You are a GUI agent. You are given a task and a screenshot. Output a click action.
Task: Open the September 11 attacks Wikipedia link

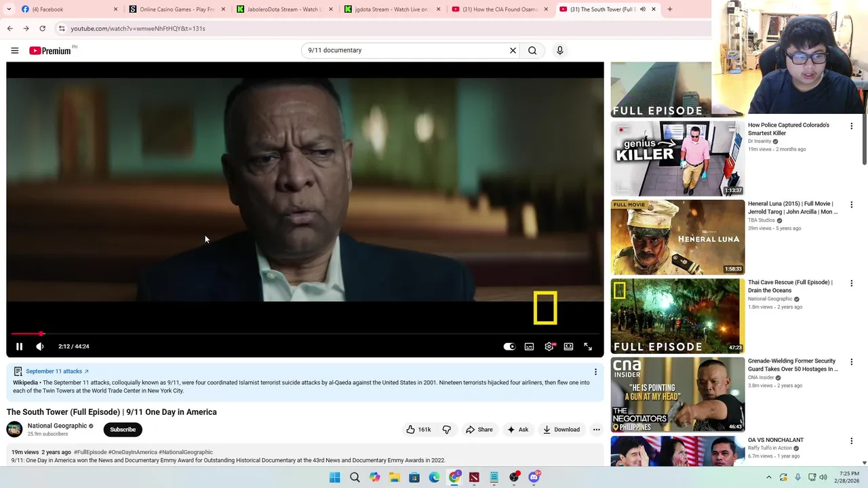[x=57, y=371]
